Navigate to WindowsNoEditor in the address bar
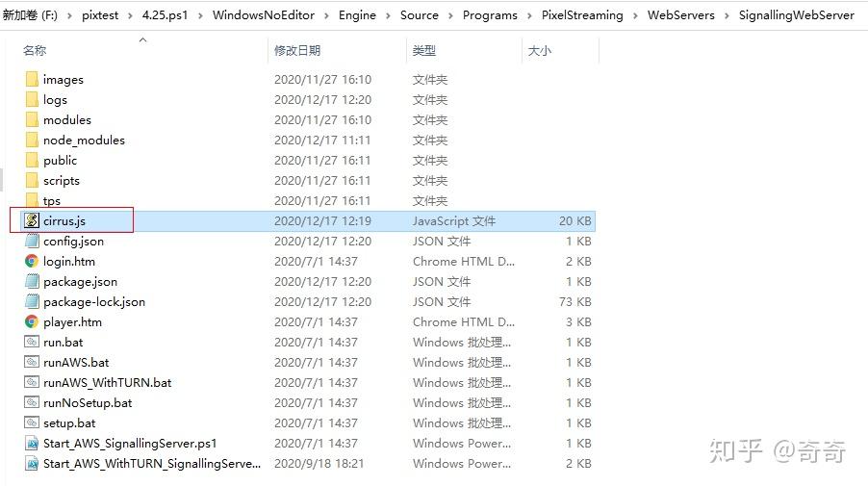The width and height of the screenshot is (868, 486). point(264,15)
